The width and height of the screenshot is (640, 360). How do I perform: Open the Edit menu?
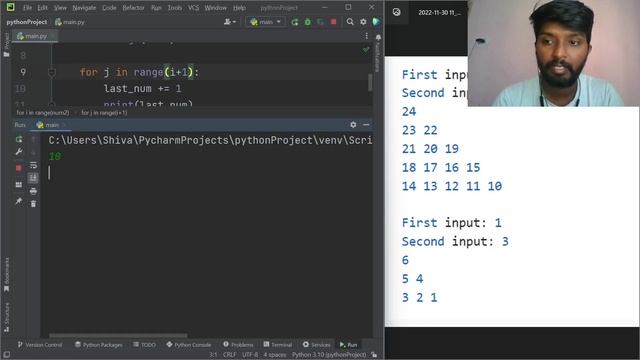pyautogui.click(x=42, y=8)
